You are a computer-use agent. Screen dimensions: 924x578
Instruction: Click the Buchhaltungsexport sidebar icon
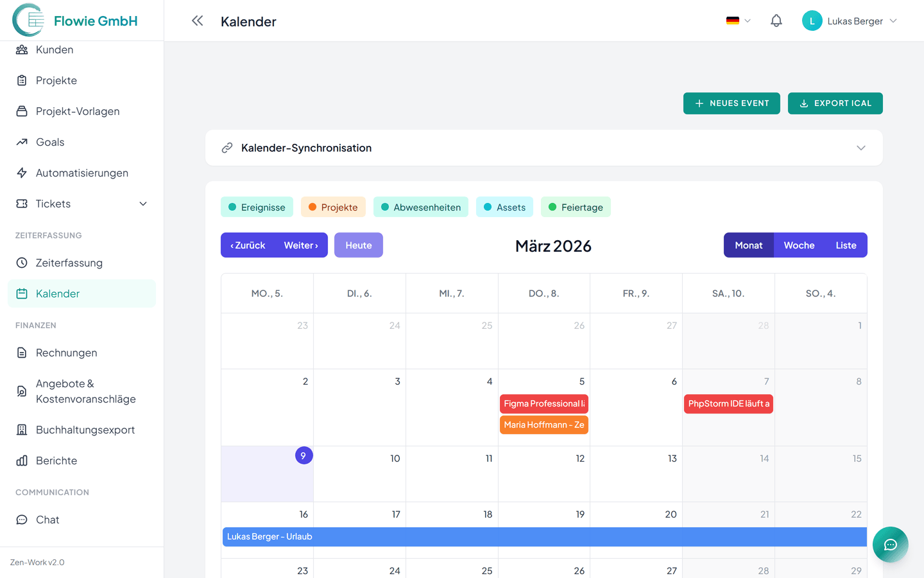tap(23, 430)
